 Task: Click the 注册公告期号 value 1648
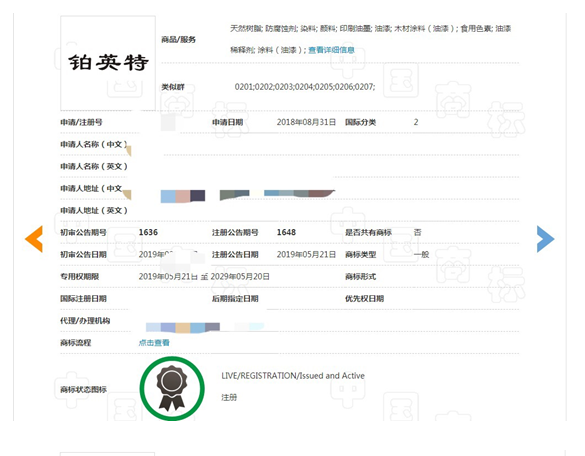click(x=286, y=232)
